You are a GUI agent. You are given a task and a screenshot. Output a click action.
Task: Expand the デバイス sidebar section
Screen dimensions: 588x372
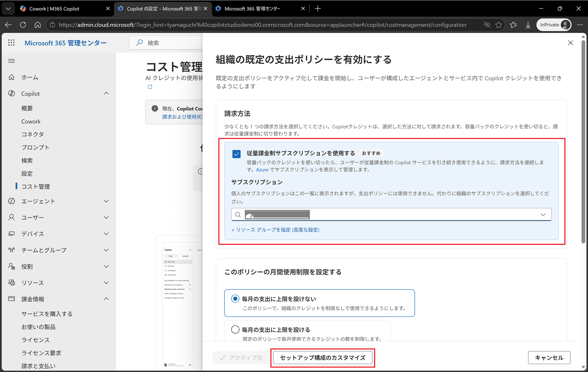point(106,234)
